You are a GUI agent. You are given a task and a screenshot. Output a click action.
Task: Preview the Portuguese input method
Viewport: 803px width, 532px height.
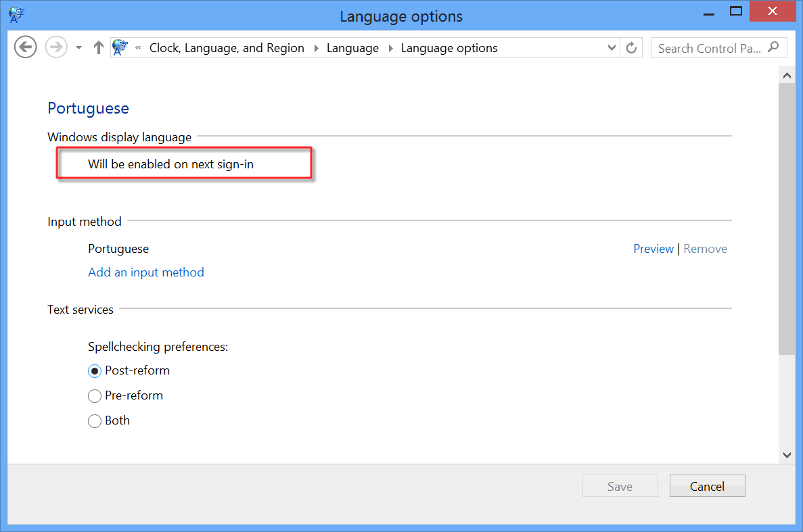click(x=653, y=249)
